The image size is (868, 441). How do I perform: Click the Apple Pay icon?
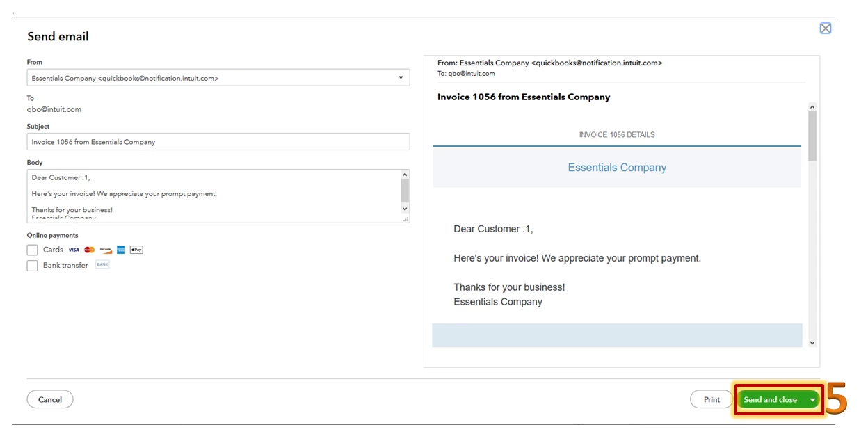136,250
